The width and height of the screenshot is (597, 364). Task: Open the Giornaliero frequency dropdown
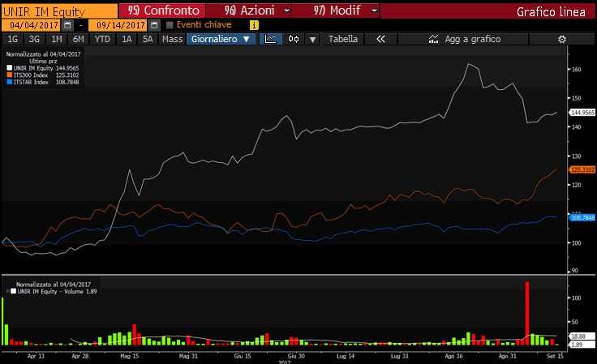pos(221,39)
